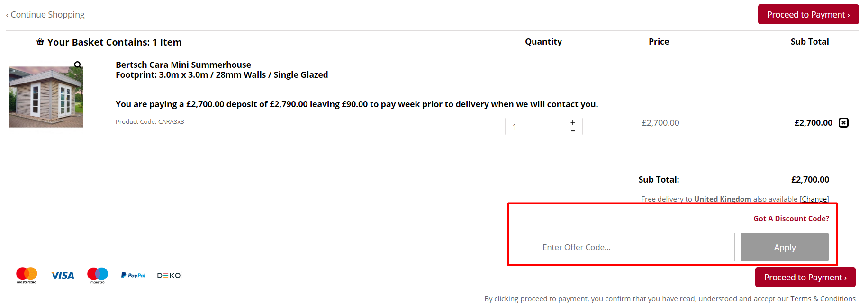Open the Terms & Conditions link
Viewport: 868px width, 306px height.
(823, 298)
